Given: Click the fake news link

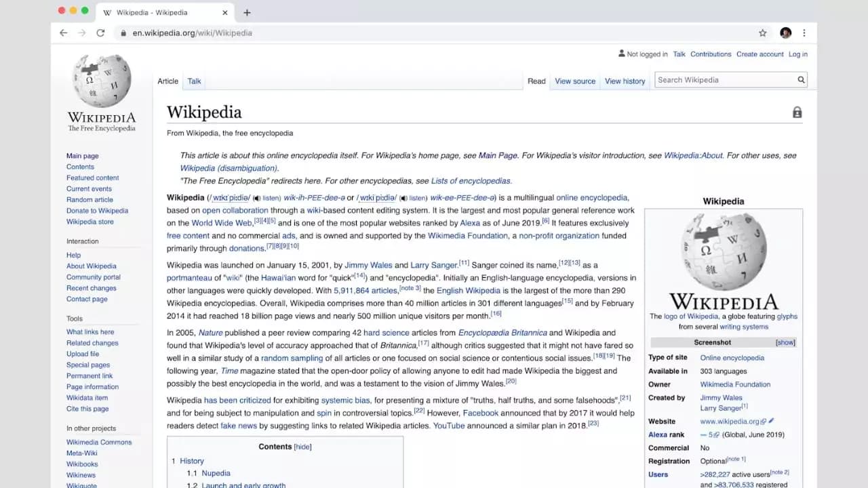Looking at the screenshot, I should [x=239, y=426].
